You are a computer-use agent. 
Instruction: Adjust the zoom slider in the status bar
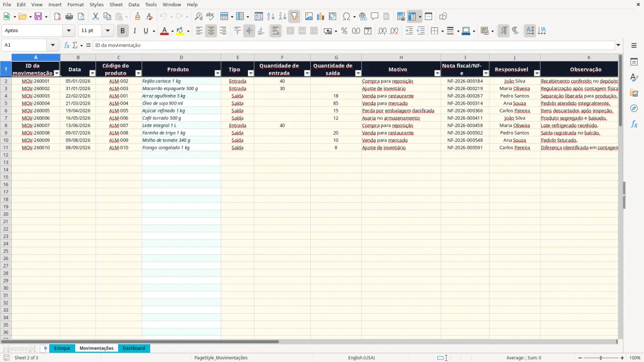click(x=601, y=358)
